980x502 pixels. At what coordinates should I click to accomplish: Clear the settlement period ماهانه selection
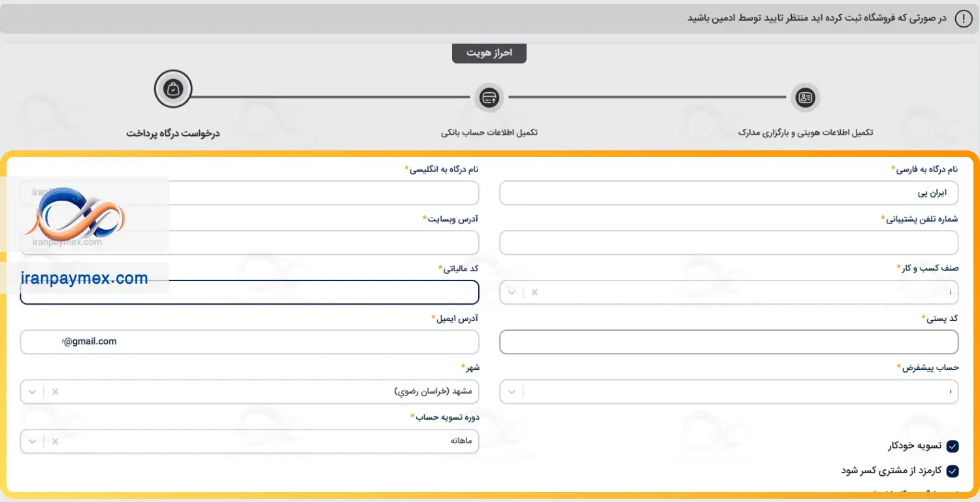coord(55,441)
